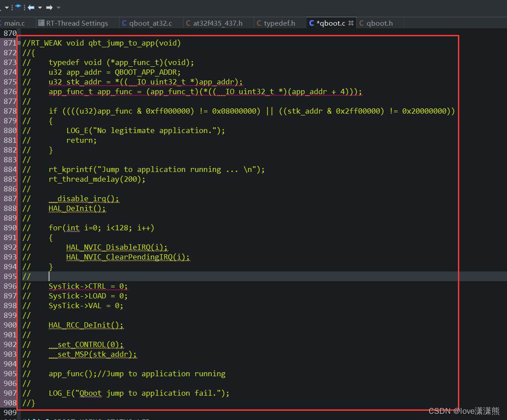Open the Forward history dropdown arrow

point(58,8)
